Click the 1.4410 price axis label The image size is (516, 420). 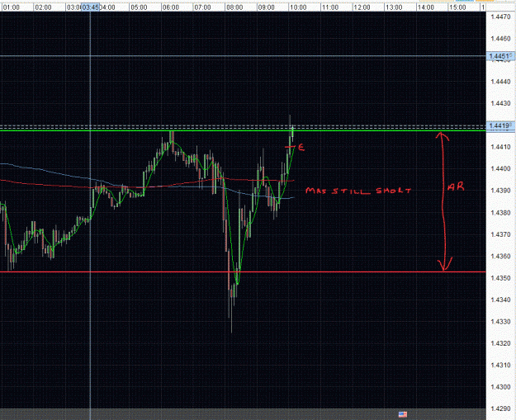[500, 147]
